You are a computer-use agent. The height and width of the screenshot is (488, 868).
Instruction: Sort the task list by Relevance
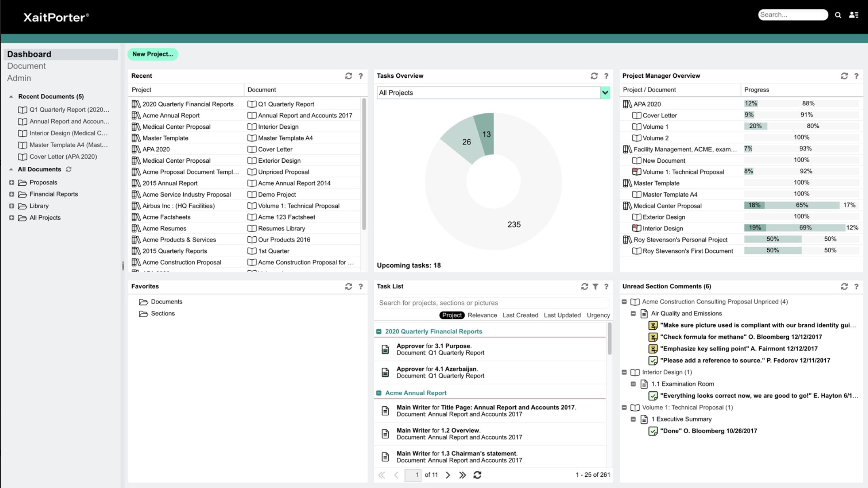(482, 315)
